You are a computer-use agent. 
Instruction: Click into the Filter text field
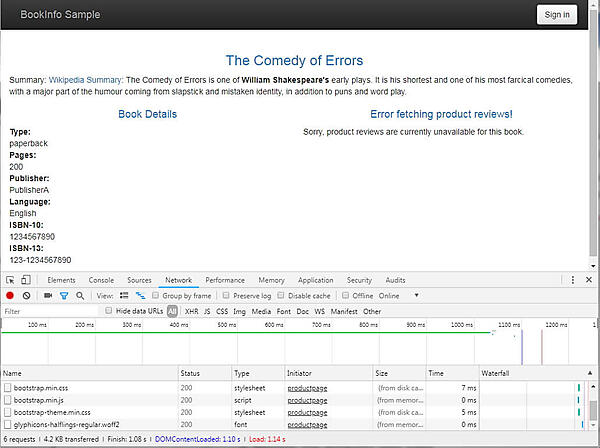click(x=50, y=311)
